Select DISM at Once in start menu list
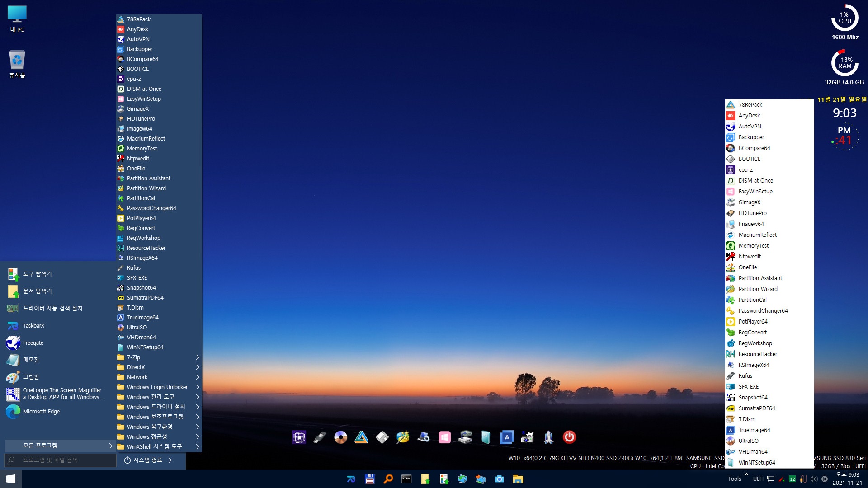The image size is (868, 488). [x=158, y=89]
